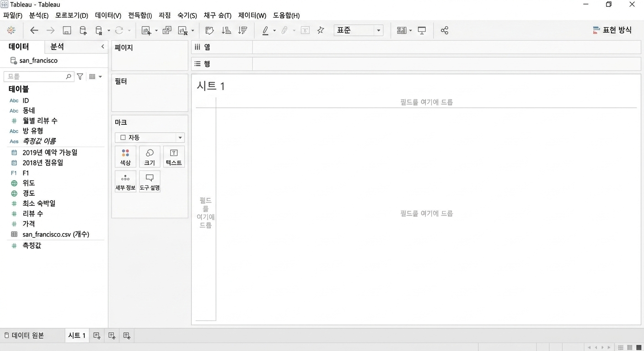The width and height of the screenshot is (644, 351).
Task: Open the 도움함(H) menu
Action: click(x=286, y=15)
